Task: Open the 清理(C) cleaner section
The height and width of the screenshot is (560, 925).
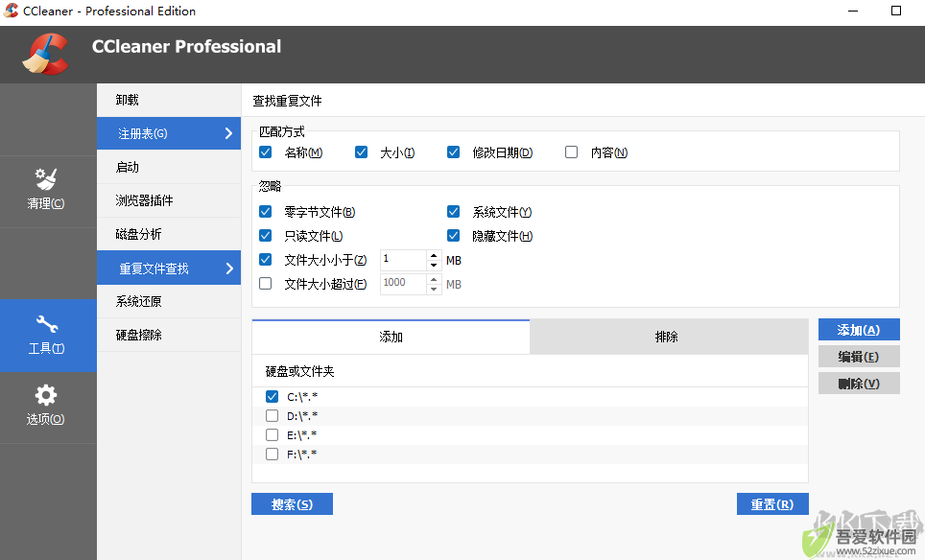Action: 46,191
